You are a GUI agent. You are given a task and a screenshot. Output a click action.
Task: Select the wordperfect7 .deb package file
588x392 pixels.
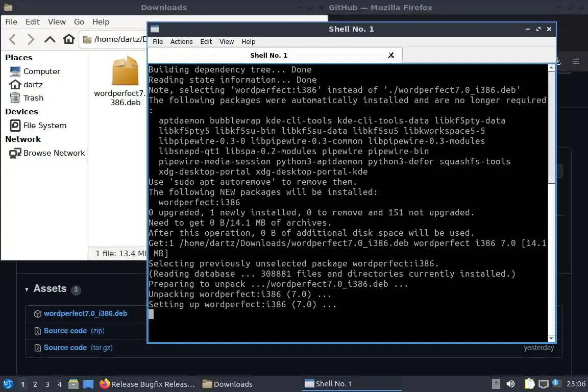(125, 81)
